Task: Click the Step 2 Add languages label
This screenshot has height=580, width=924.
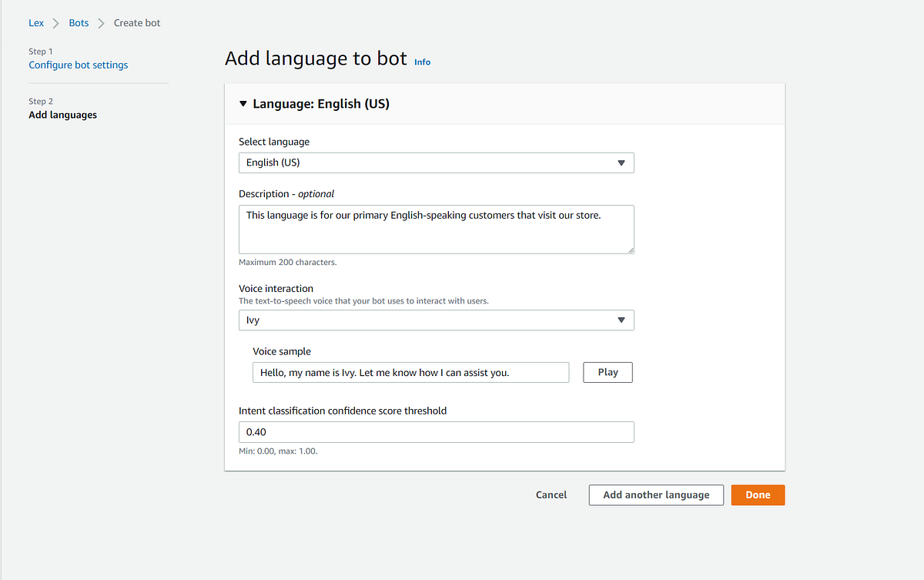Action: click(62, 114)
